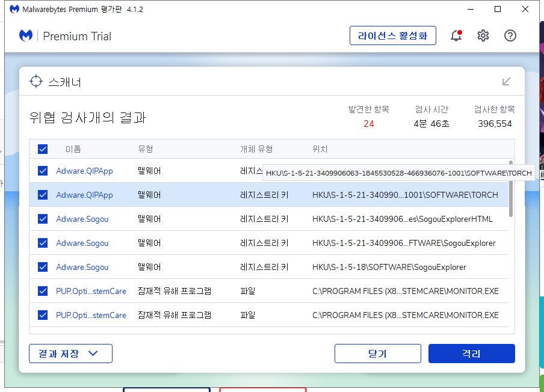This screenshot has width=544, height=392.
Task: Open Adware.Sogou link in S-1-5-18 row
Action: 82,267
